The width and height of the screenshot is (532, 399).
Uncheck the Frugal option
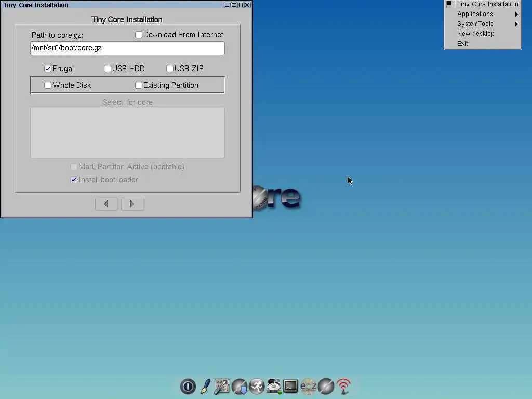point(48,69)
